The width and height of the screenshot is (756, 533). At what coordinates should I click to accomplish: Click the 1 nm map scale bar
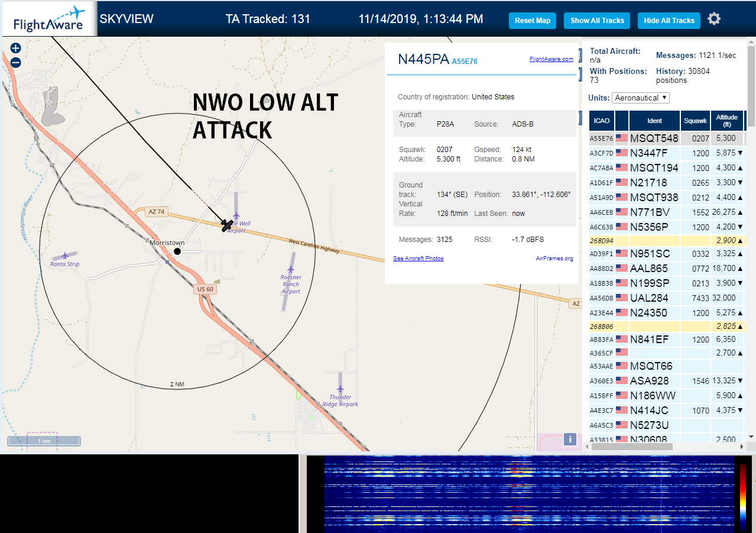[44, 441]
